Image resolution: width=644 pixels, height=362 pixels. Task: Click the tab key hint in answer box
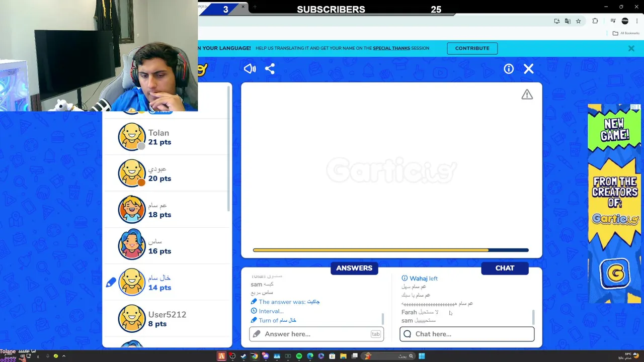coord(375,334)
